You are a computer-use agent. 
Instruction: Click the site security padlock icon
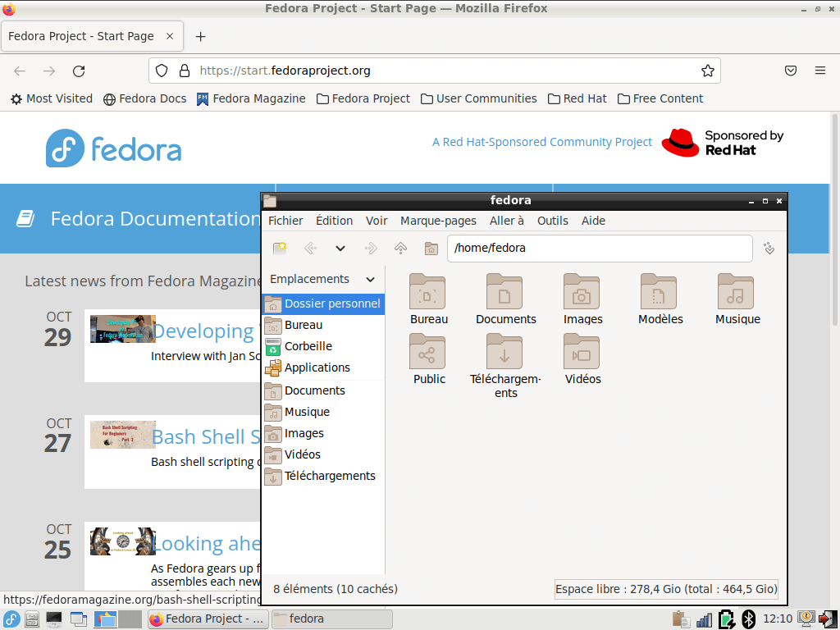(x=185, y=71)
